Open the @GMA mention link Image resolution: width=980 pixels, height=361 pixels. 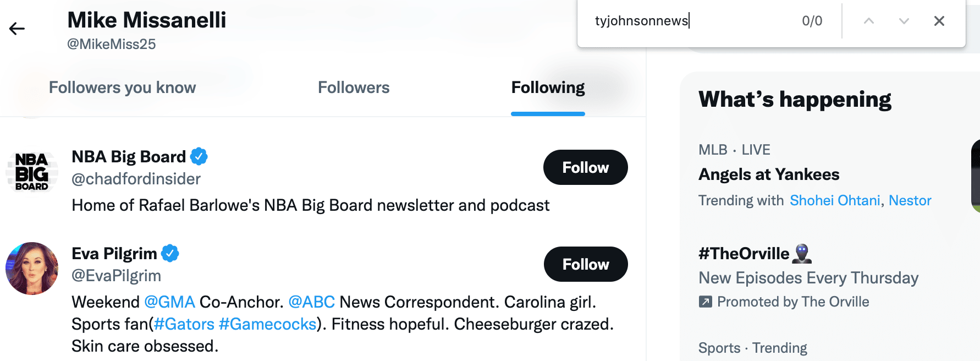coord(169,302)
